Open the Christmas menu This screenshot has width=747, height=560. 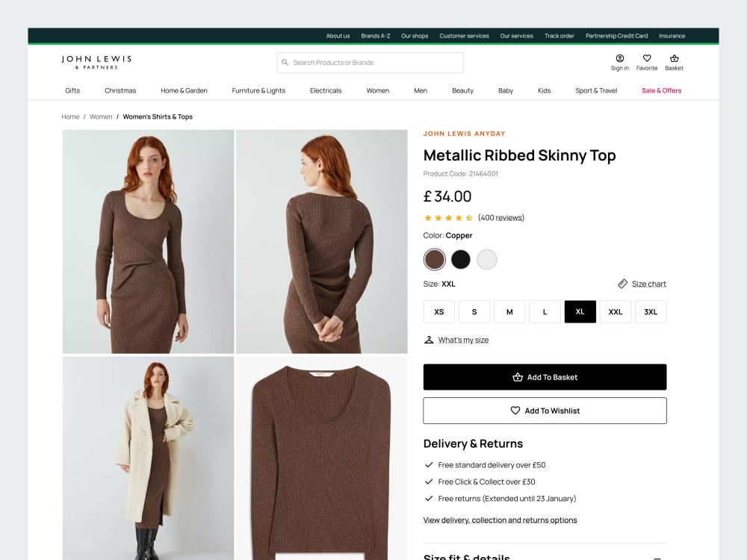(x=120, y=90)
